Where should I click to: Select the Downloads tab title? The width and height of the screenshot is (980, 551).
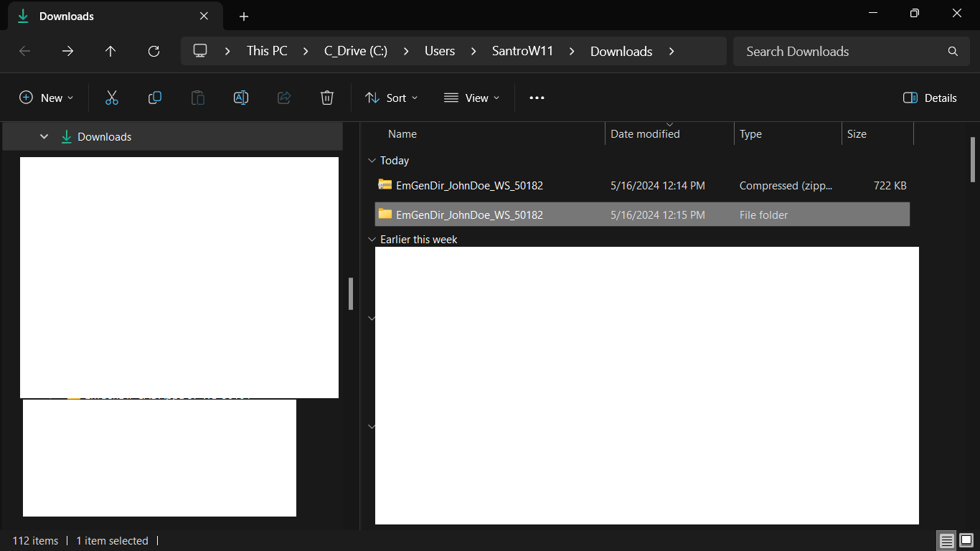click(67, 16)
